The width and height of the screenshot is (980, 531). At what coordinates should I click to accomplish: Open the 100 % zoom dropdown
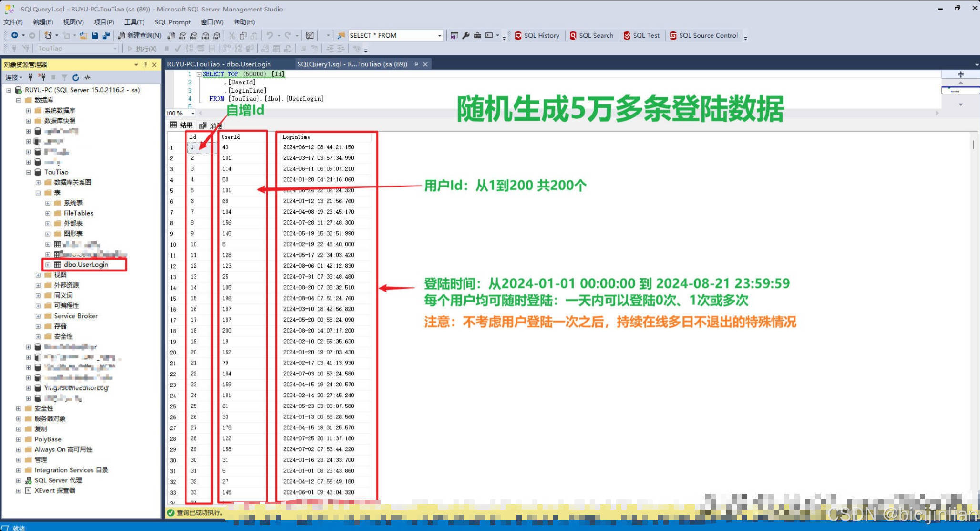point(193,114)
